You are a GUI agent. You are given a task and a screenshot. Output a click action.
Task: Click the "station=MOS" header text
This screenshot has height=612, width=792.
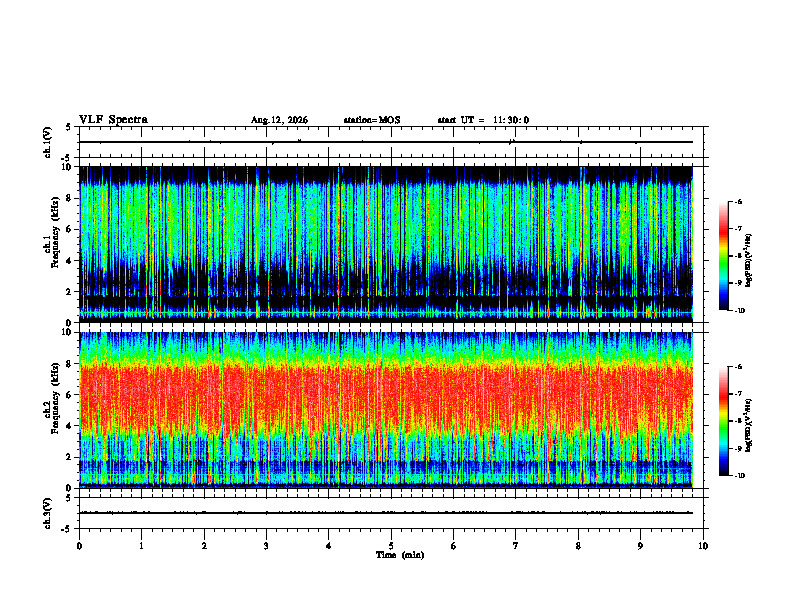[372, 120]
